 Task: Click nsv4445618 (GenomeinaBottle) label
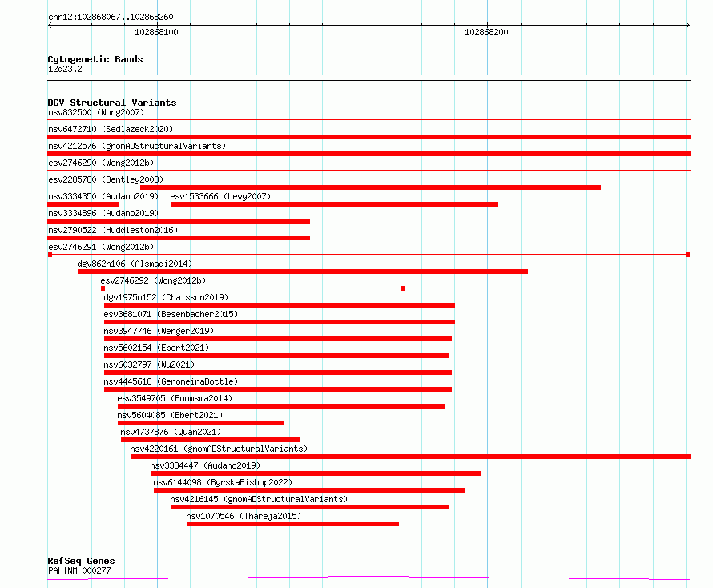point(171,381)
